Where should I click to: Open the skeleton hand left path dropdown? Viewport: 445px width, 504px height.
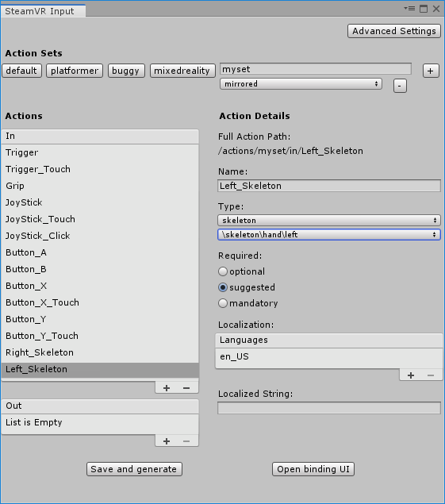(329, 235)
